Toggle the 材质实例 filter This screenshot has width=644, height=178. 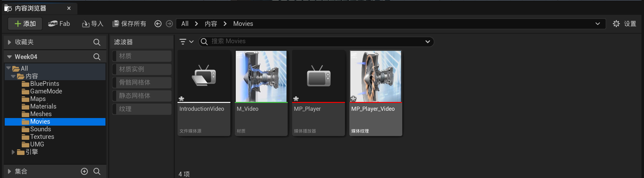[x=142, y=69]
